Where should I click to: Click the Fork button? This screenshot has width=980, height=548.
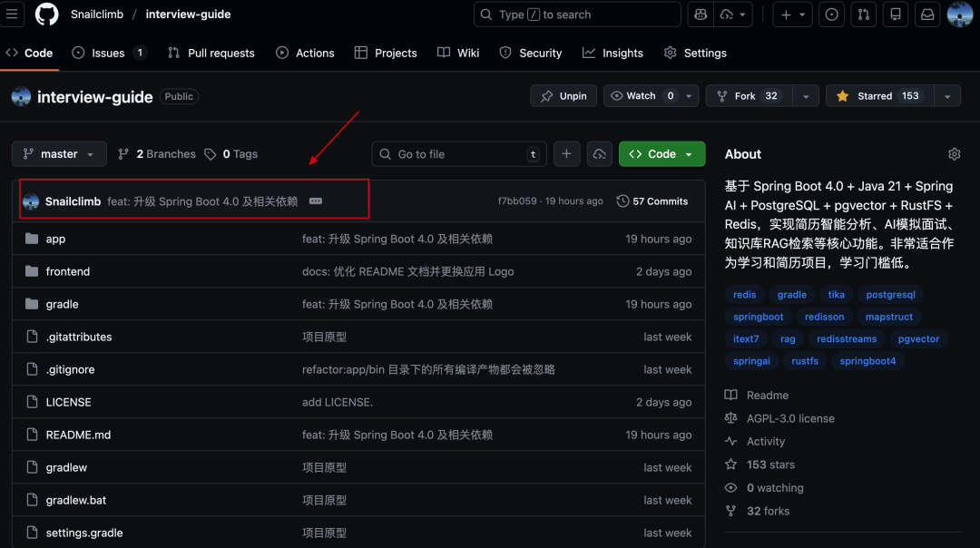click(x=749, y=96)
